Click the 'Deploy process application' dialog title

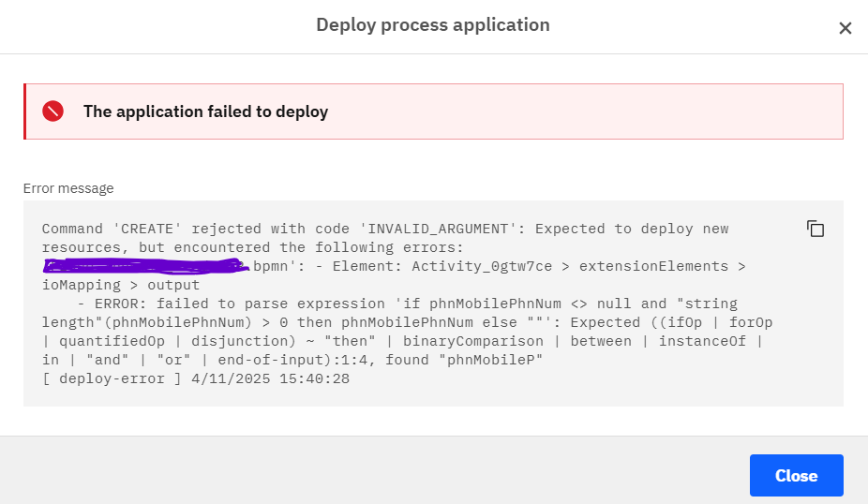(432, 25)
